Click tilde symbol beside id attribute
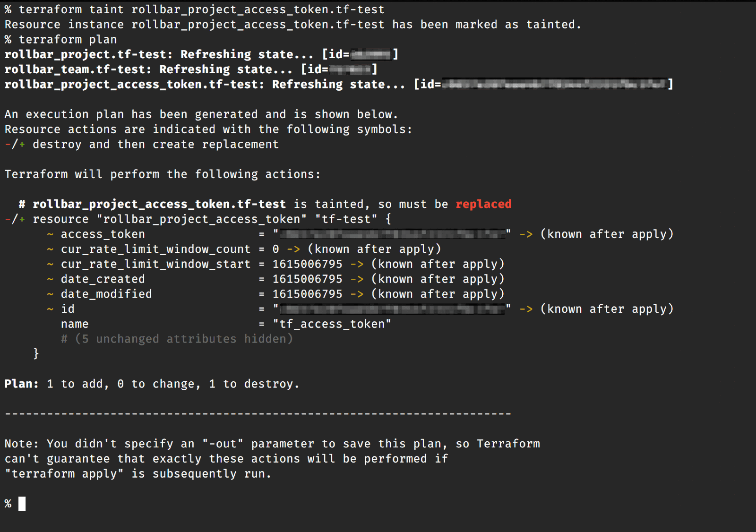The height and width of the screenshot is (532, 756). [x=50, y=309]
